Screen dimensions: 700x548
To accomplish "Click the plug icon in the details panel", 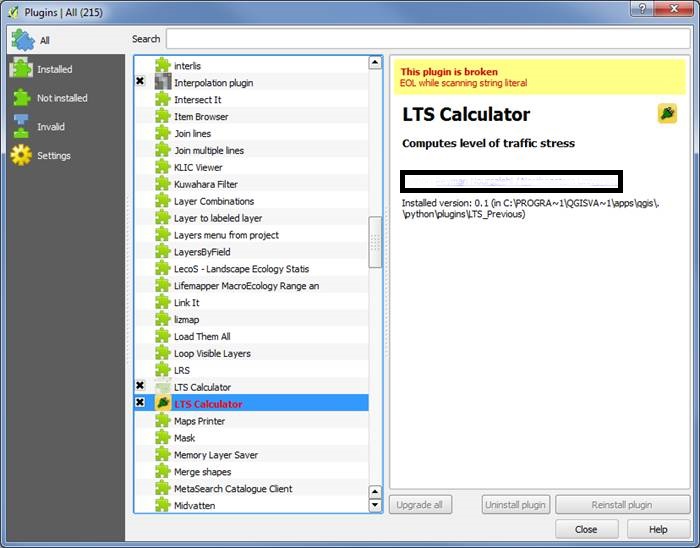I will tap(667, 113).
